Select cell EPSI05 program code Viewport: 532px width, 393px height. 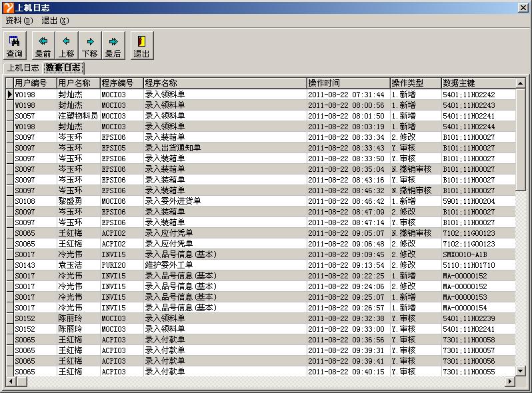point(122,148)
